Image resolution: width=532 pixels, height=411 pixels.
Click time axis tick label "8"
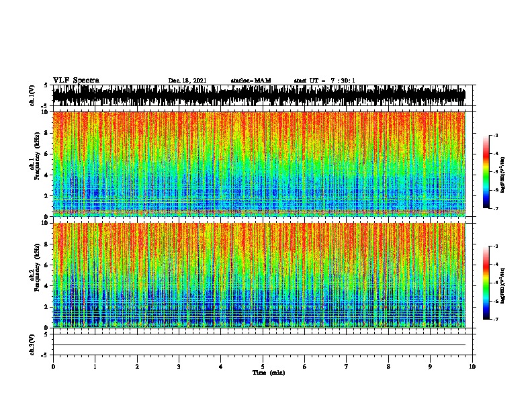point(388,367)
